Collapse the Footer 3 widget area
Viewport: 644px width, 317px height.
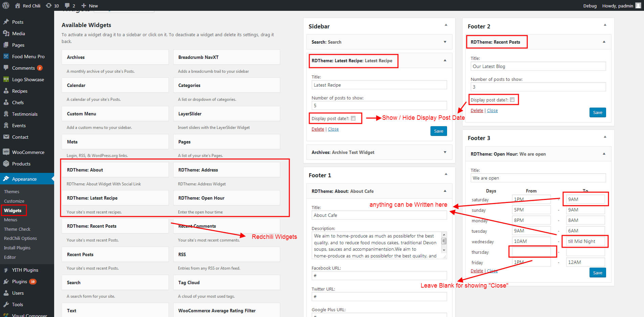[x=605, y=137]
